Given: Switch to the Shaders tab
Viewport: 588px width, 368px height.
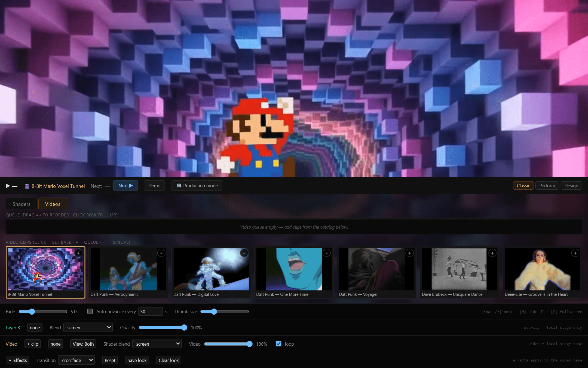Looking at the screenshot, I should pos(22,204).
